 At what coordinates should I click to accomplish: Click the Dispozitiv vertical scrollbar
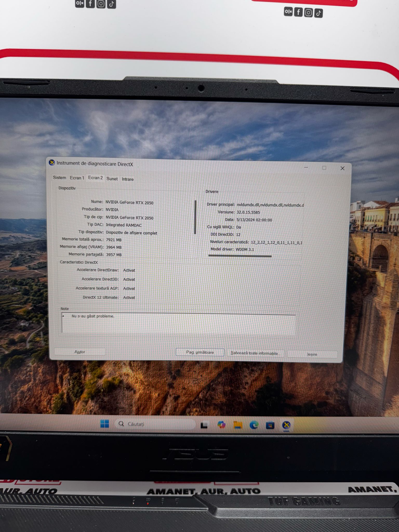(195, 217)
